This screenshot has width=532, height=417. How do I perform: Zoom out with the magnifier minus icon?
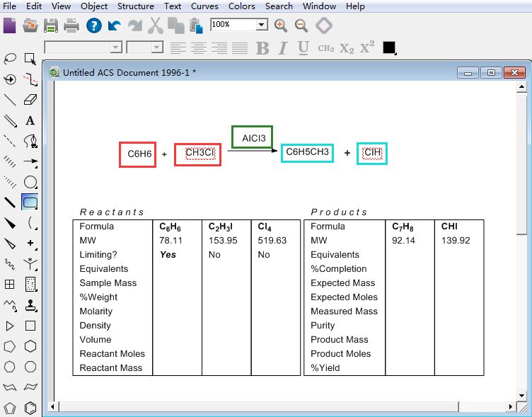[x=301, y=25]
